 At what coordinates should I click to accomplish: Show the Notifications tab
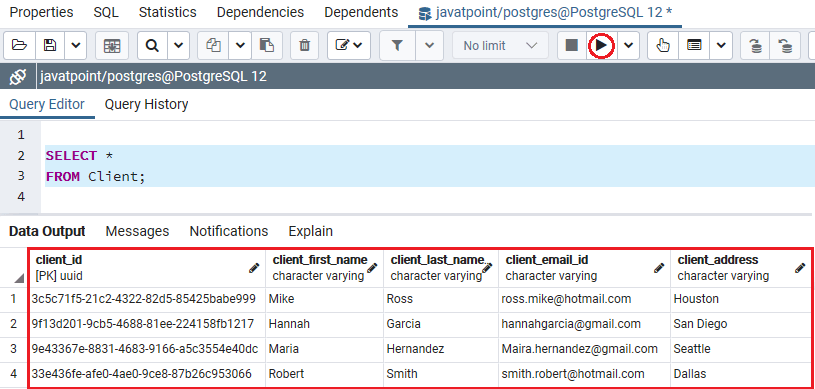(229, 231)
